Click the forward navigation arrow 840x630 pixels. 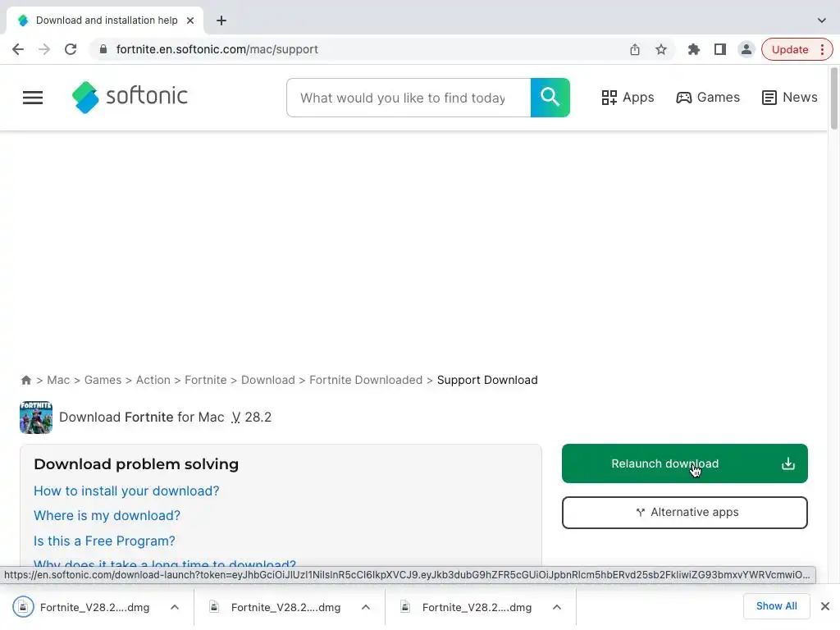(44, 49)
